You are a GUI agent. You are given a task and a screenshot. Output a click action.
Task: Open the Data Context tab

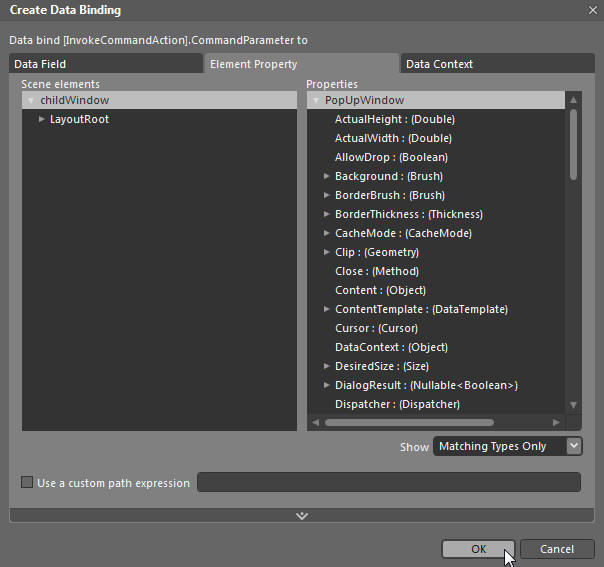click(x=498, y=64)
